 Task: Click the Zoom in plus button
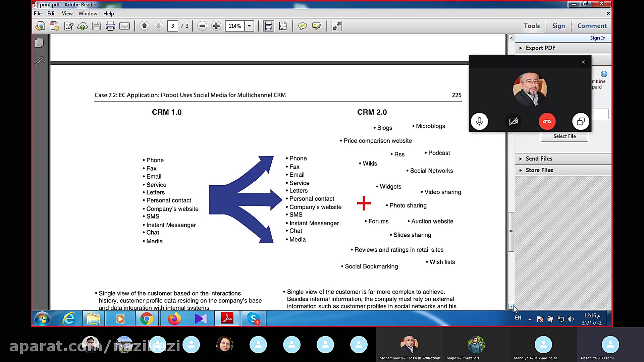pos(216,26)
